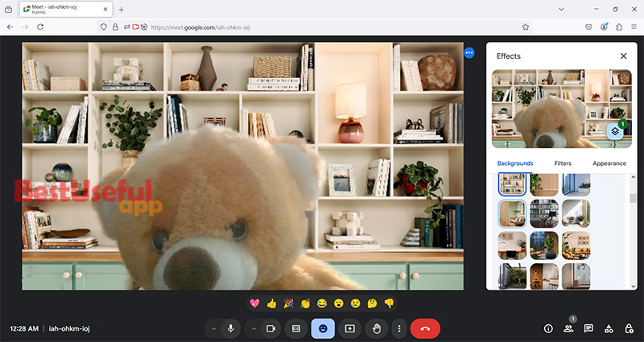Click the camera permission indicator in address bar
644x342 pixels.
click(135, 27)
